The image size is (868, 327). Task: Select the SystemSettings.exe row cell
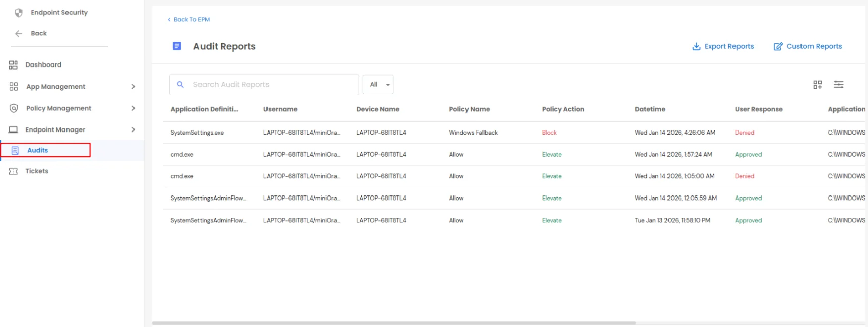click(x=197, y=133)
